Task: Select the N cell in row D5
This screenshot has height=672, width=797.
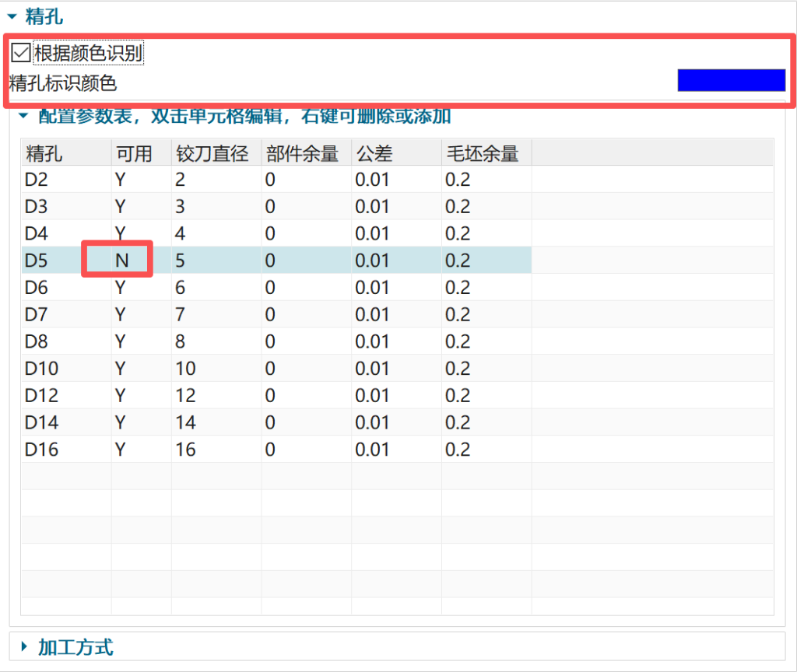Action: pos(121,261)
